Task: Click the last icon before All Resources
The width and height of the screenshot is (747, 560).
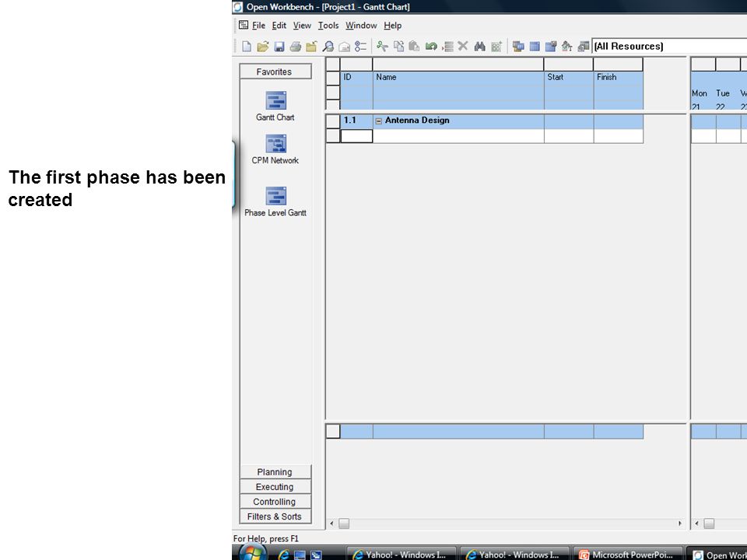Action: [x=583, y=46]
